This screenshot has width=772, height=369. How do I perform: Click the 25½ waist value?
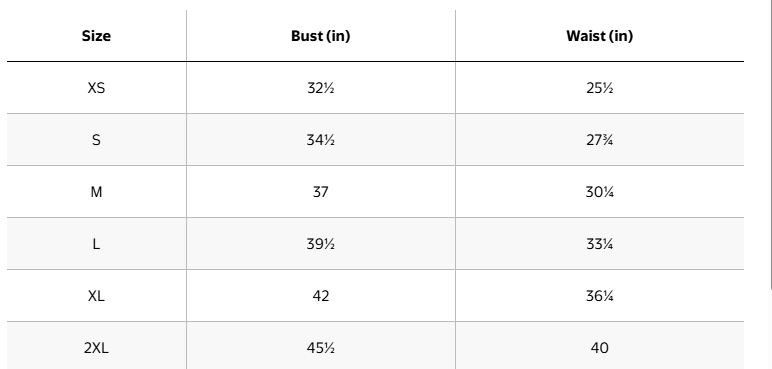[x=600, y=88]
